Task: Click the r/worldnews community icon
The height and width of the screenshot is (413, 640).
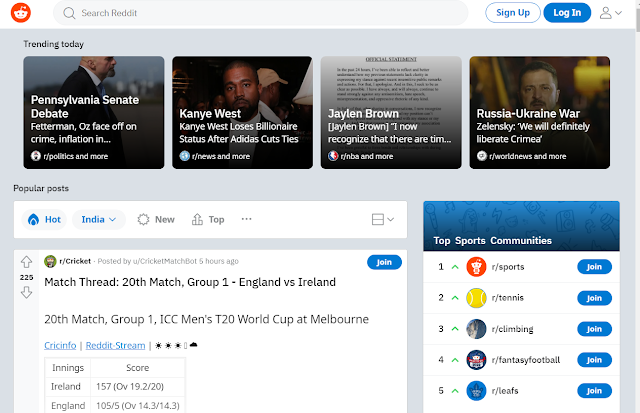Action: pos(482,156)
